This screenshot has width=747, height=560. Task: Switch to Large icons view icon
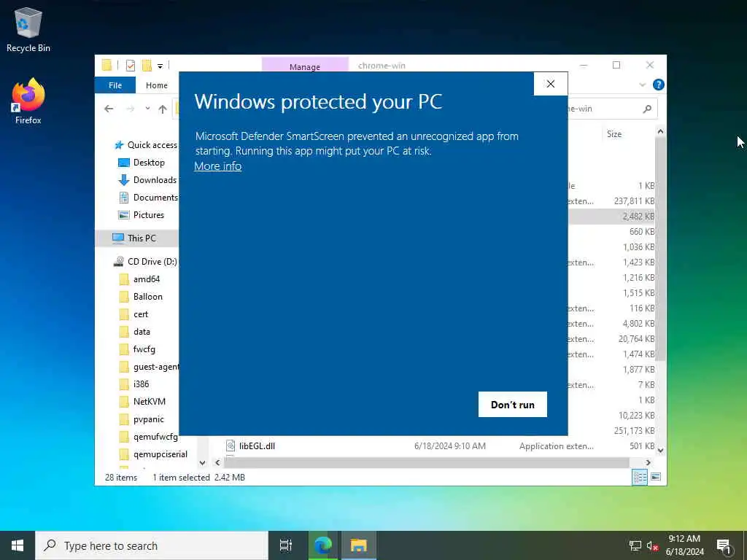[656, 477]
